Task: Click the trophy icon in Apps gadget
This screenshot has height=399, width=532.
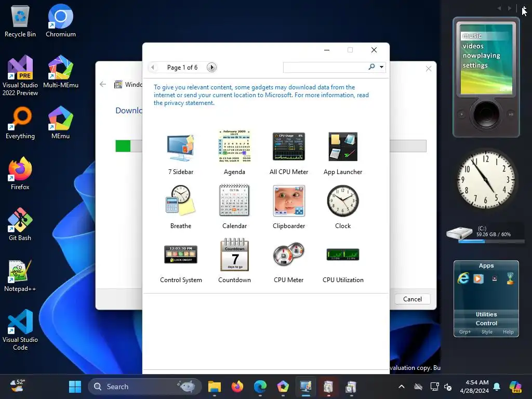Action: [x=510, y=278]
